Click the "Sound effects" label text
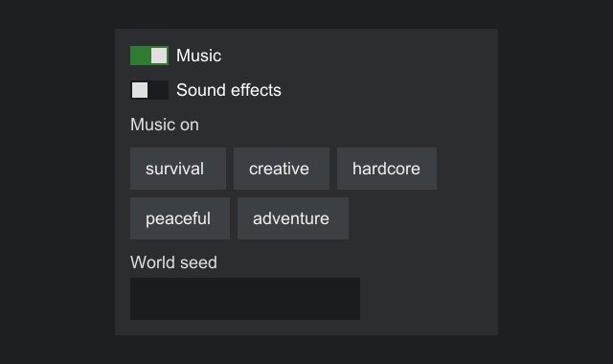Image resolution: width=613 pixels, height=364 pixels. pos(229,90)
